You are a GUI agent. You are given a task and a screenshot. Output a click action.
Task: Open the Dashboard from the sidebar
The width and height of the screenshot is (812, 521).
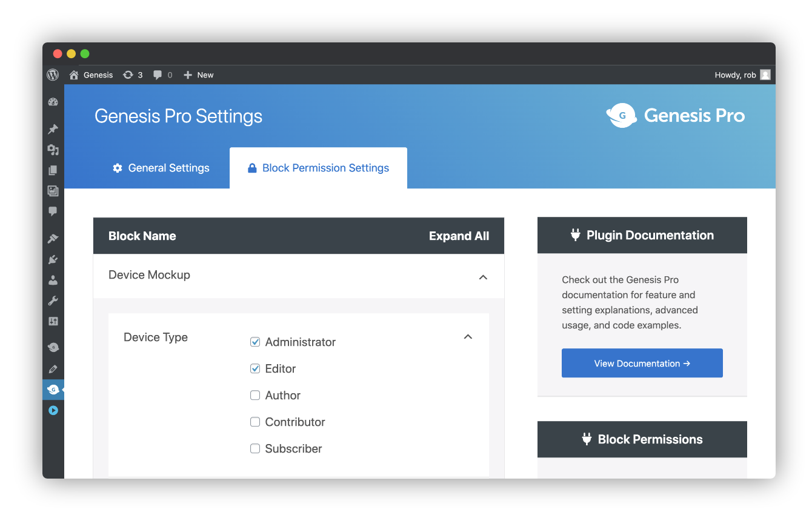click(x=53, y=102)
